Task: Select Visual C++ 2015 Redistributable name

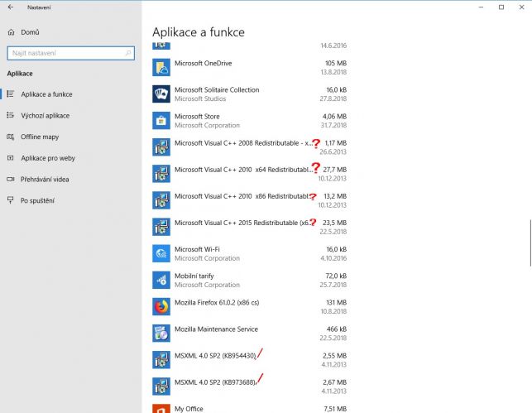Action: pos(242,223)
